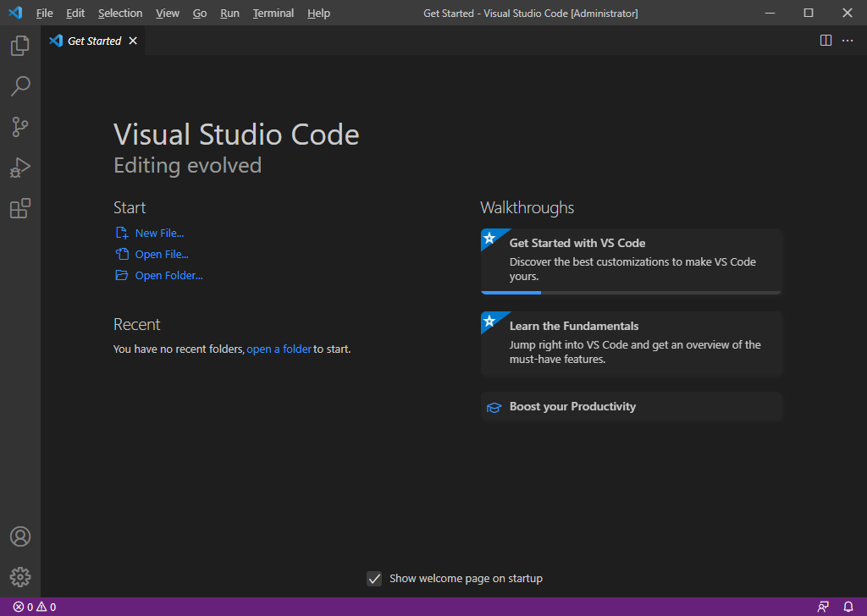Click the Open Folder... link

(168, 275)
